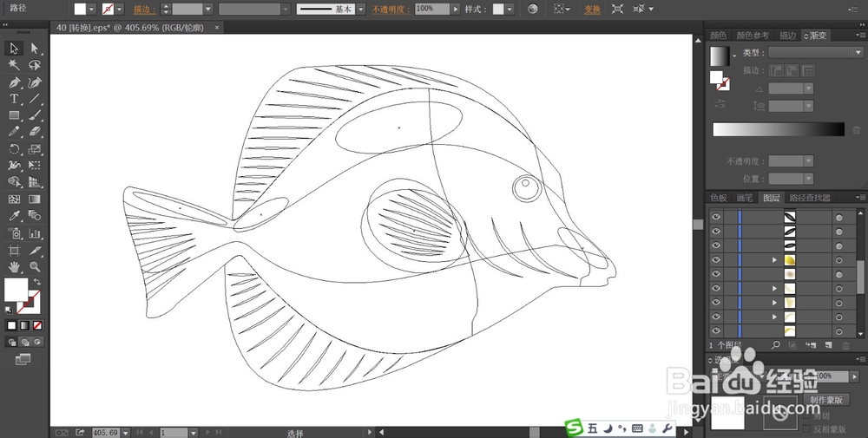Select the Scale tool
868x438 pixels.
[35, 149]
